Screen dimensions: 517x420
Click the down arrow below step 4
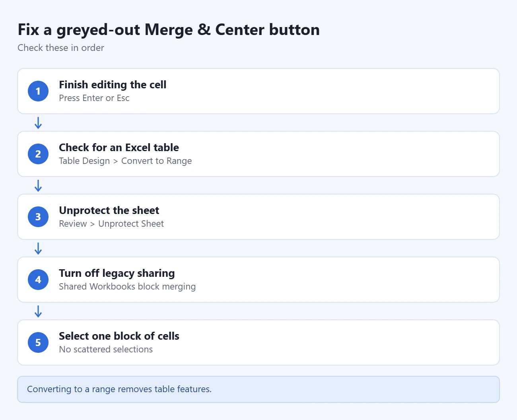(x=38, y=311)
